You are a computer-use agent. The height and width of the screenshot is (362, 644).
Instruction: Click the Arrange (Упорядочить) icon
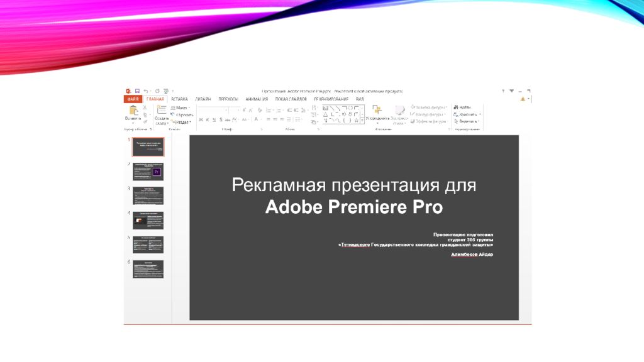click(377, 111)
